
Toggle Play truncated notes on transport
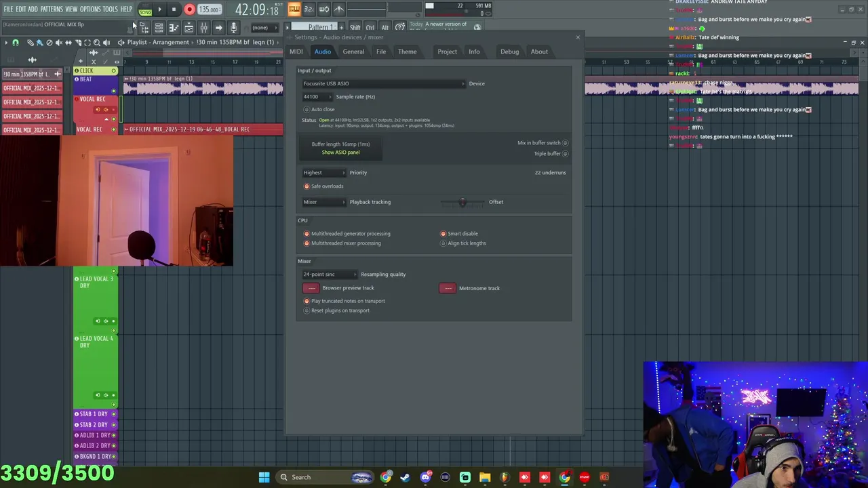(x=307, y=301)
